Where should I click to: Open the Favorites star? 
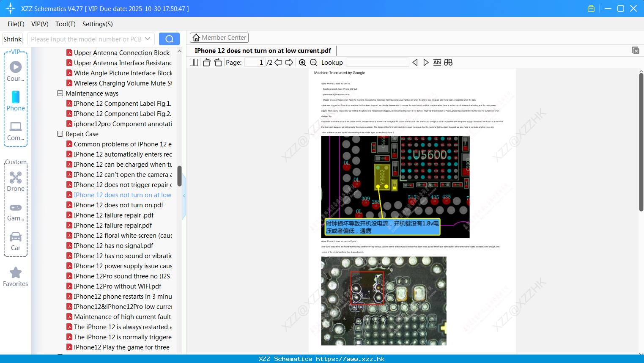tap(16, 277)
